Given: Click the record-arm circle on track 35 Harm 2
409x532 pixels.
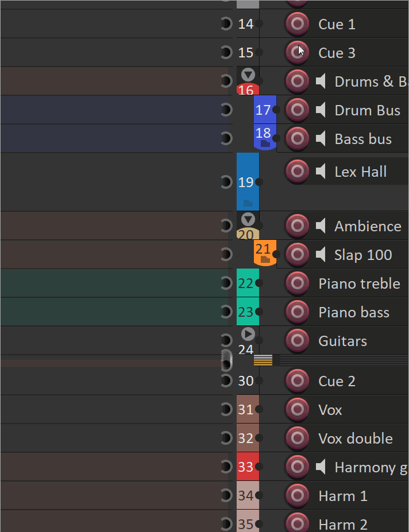Looking at the screenshot, I should click(297, 523).
